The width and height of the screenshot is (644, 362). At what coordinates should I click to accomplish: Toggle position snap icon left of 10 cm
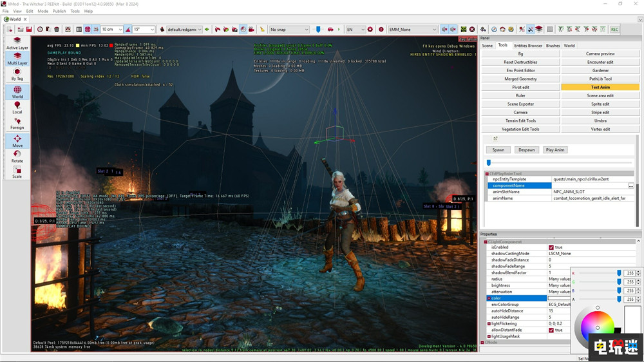[96, 30]
